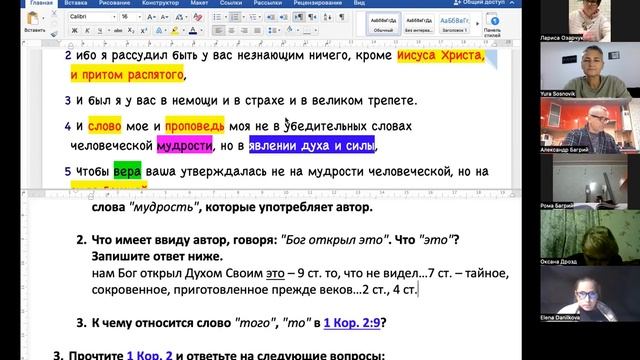The image size is (640, 360).
Task: Click highlighted phrase явлении духа и силы
Action: coord(312,145)
